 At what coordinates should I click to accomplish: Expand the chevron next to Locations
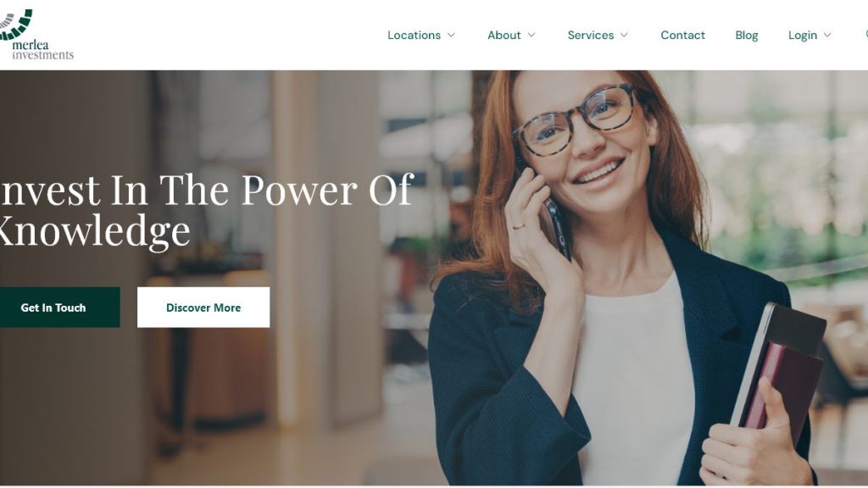tap(451, 35)
